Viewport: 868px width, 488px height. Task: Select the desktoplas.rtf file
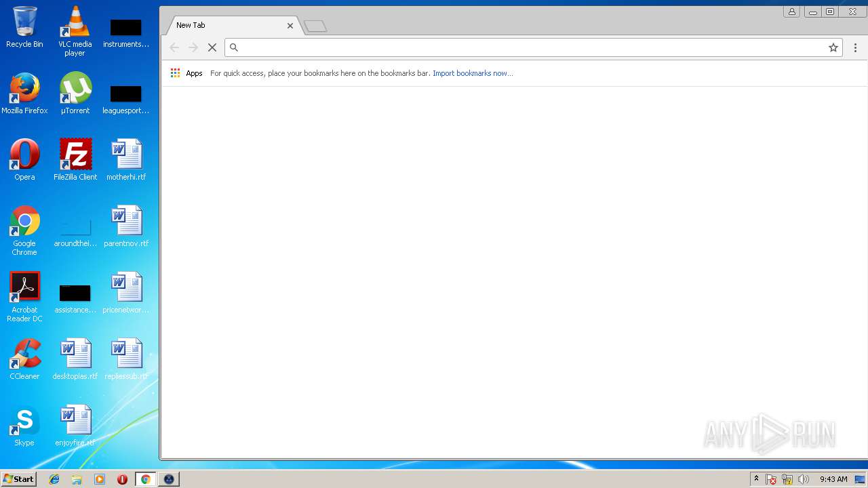tap(75, 359)
